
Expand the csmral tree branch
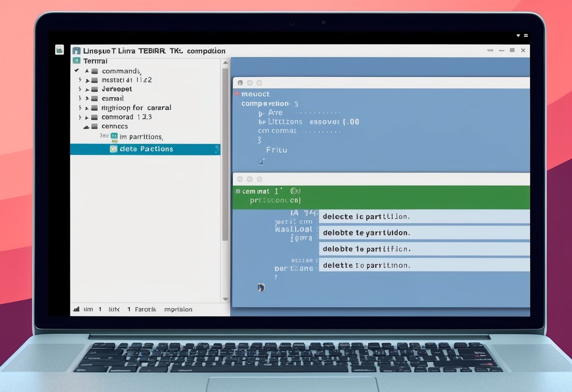point(87,98)
